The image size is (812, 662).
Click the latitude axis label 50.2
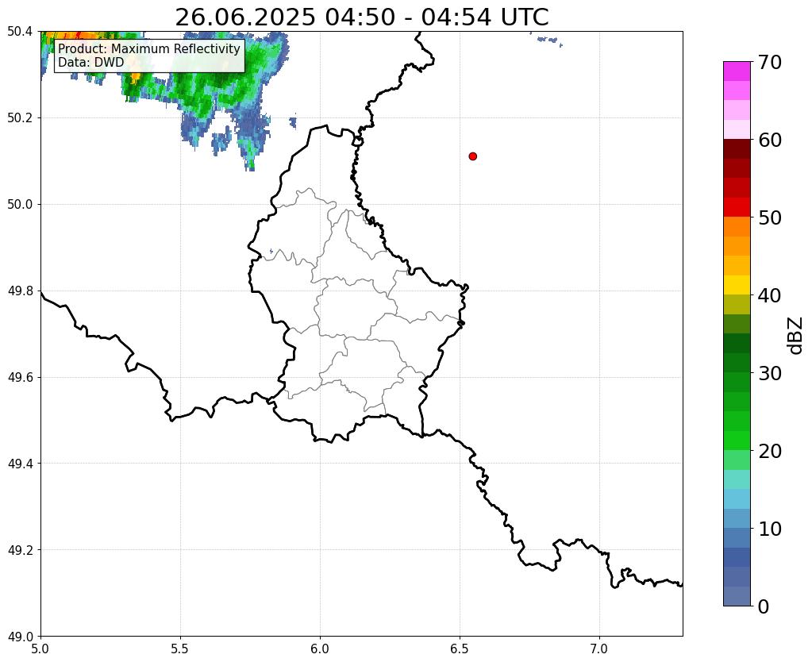pyautogui.click(x=20, y=118)
